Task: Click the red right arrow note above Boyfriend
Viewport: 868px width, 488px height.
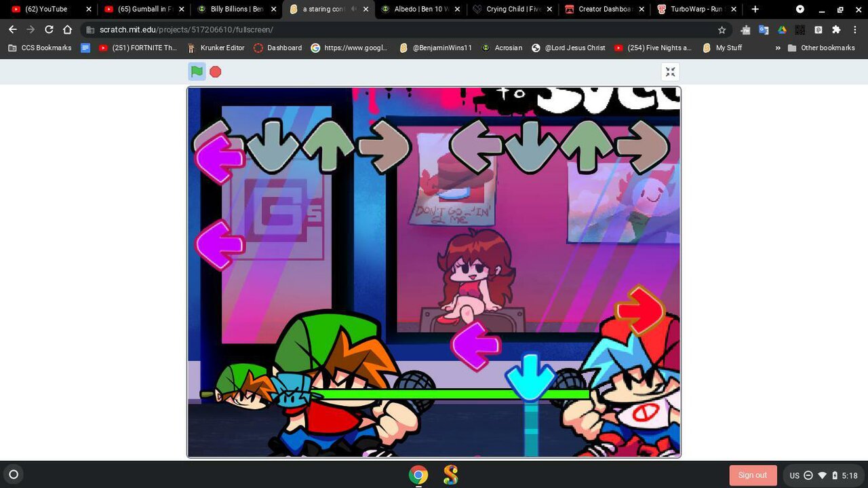Action: click(640, 311)
